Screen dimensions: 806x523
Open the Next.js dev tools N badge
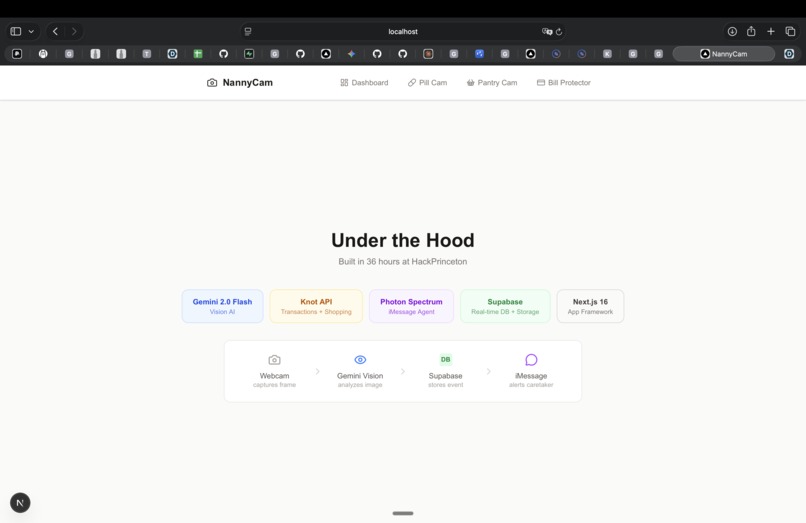20,502
